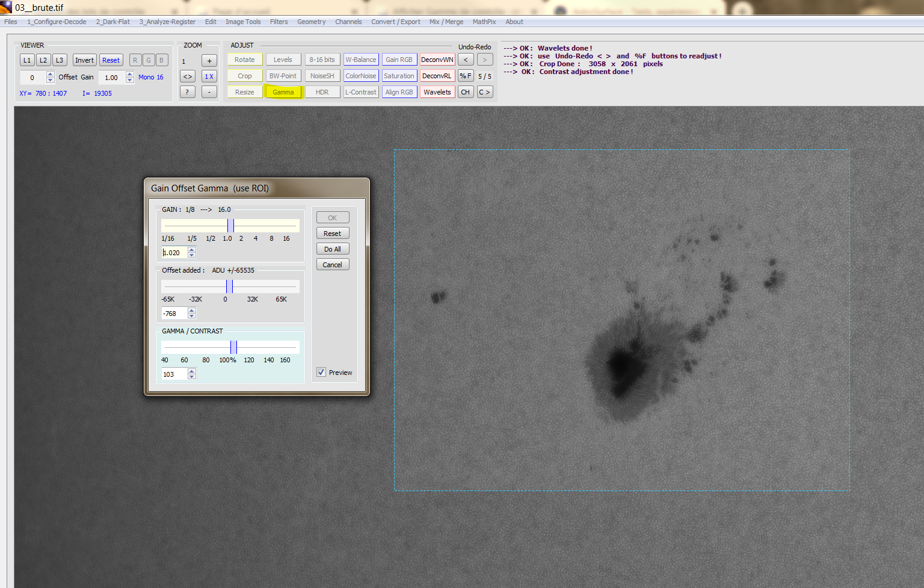Image resolution: width=924 pixels, height=588 pixels.
Task: Cancel the Gain Offset Gamma dialog
Action: [333, 265]
